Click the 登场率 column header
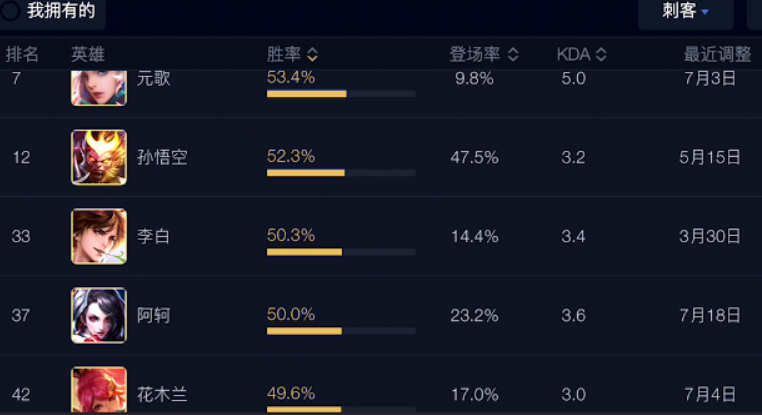 [475, 54]
